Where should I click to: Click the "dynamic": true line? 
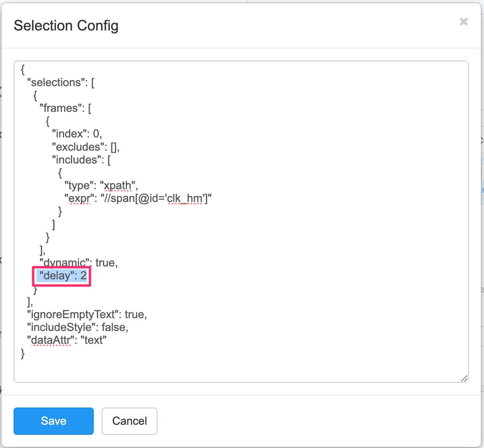point(78,262)
